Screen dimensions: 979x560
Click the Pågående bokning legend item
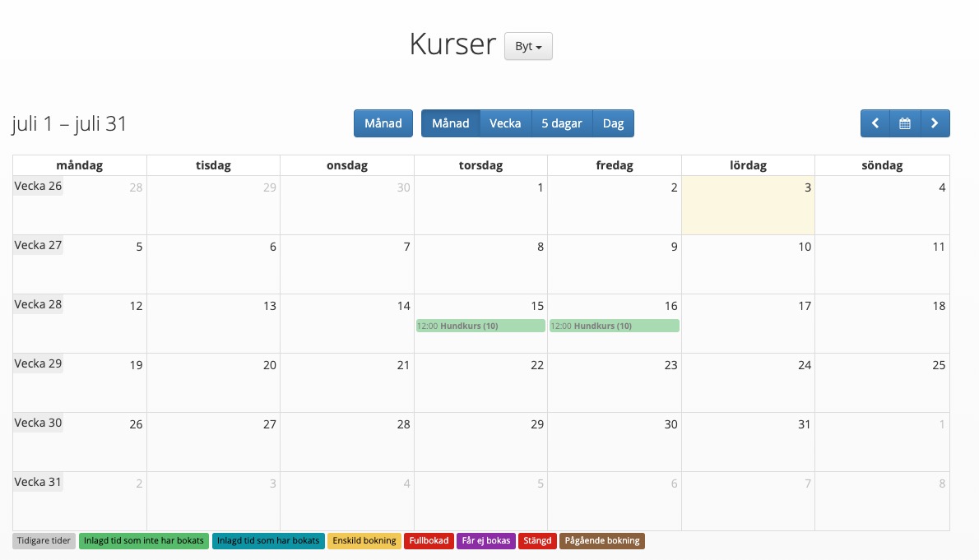coord(601,540)
